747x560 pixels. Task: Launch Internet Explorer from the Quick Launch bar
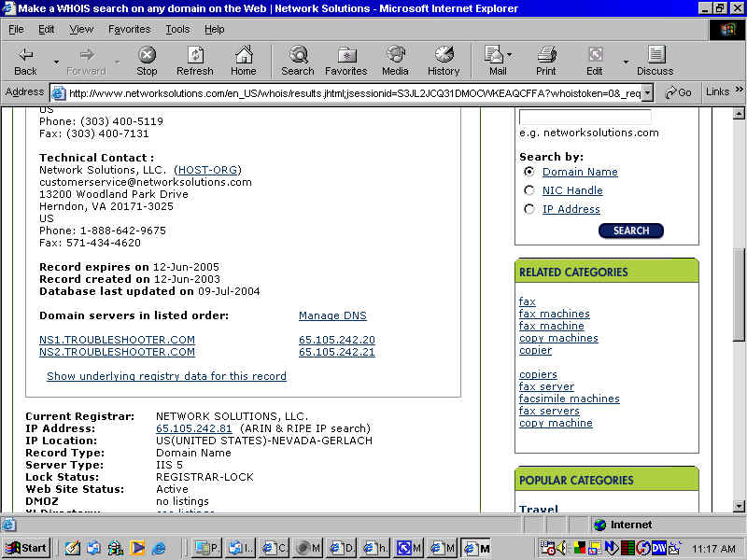coord(159,548)
